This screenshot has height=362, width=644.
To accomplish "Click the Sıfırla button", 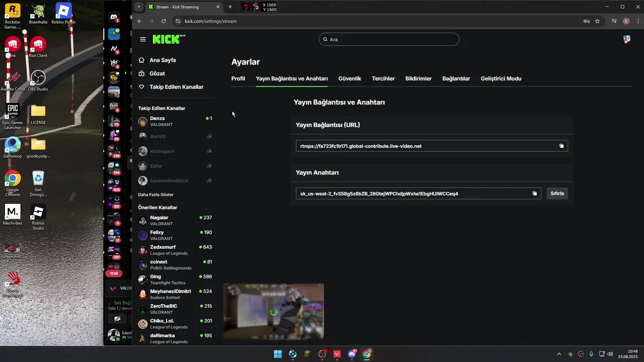I will pyautogui.click(x=557, y=194).
